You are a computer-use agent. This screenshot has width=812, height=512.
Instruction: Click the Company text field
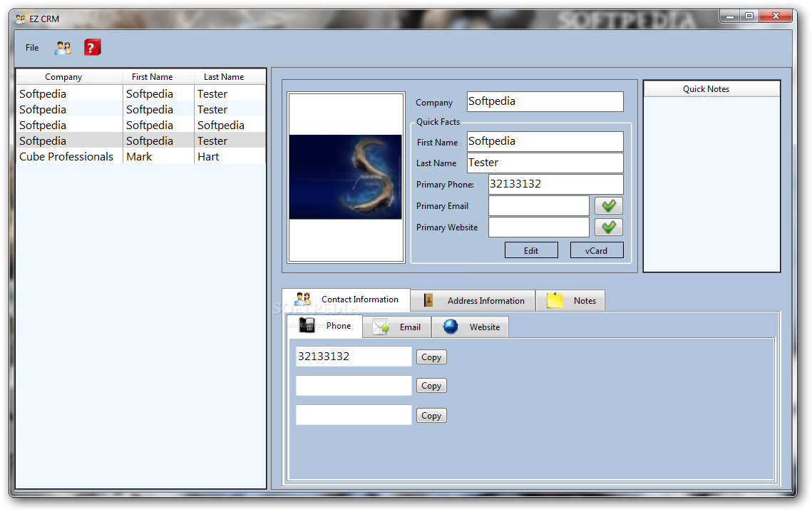545,101
